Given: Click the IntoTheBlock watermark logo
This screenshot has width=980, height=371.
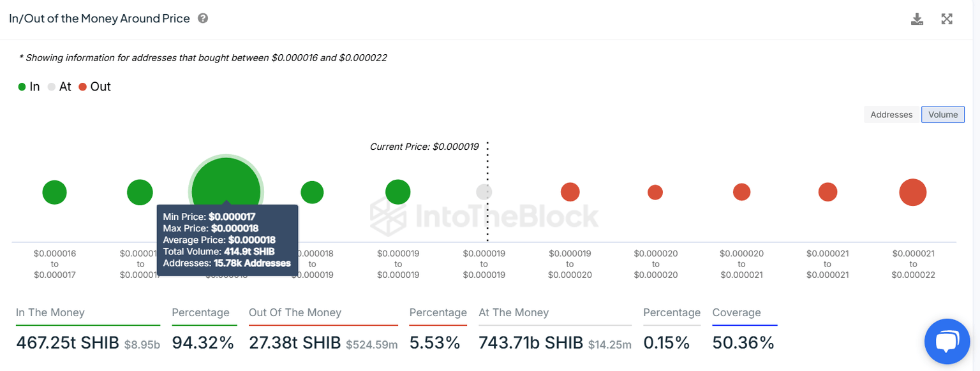Looking at the screenshot, I should (485, 215).
